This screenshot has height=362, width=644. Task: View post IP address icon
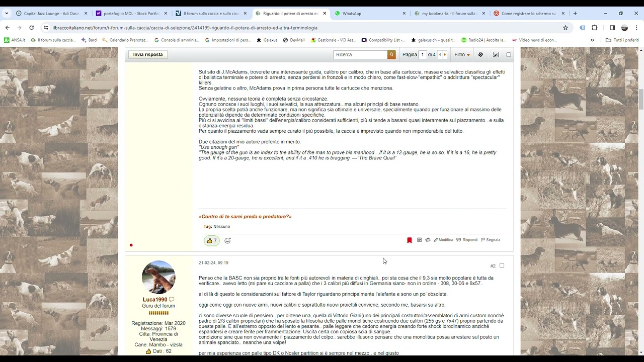click(x=419, y=240)
